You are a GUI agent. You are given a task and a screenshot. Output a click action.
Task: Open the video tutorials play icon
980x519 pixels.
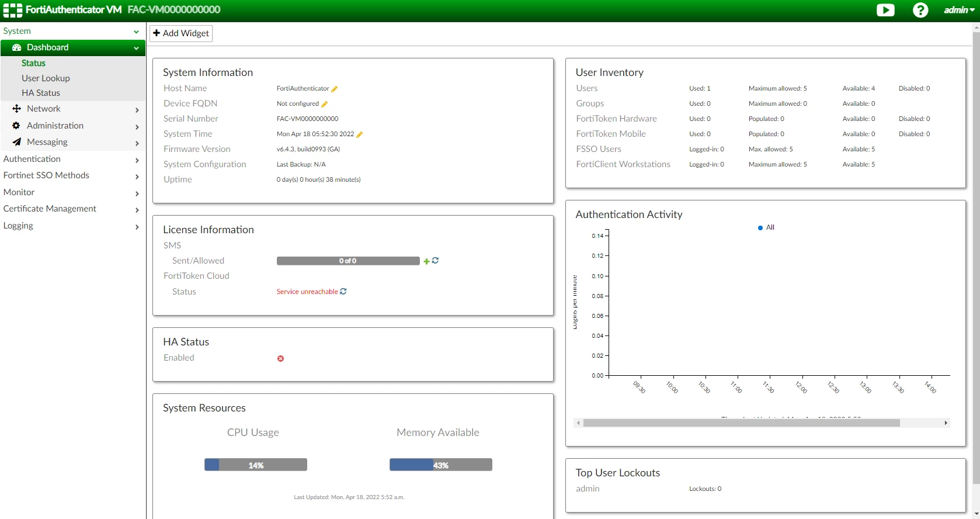pyautogui.click(x=885, y=10)
